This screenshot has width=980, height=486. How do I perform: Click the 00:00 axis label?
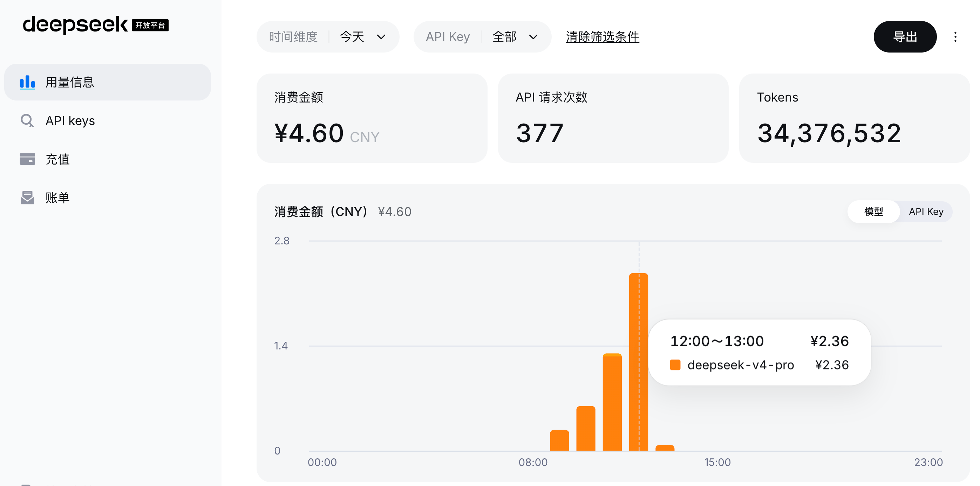[322, 462]
